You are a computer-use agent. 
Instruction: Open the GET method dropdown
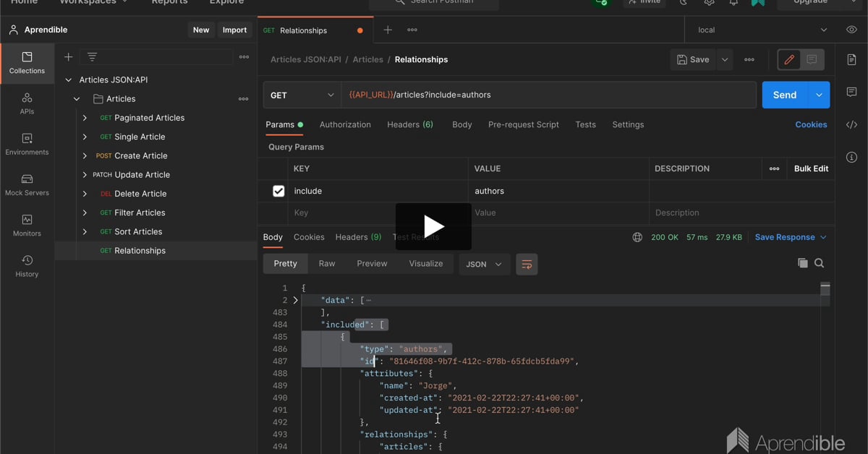(x=302, y=95)
